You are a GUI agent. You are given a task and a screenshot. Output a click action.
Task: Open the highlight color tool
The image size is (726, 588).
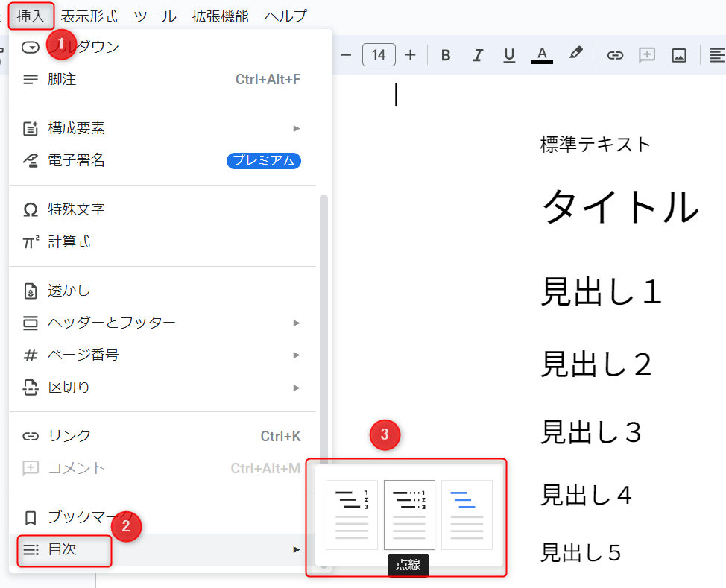pos(574,54)
